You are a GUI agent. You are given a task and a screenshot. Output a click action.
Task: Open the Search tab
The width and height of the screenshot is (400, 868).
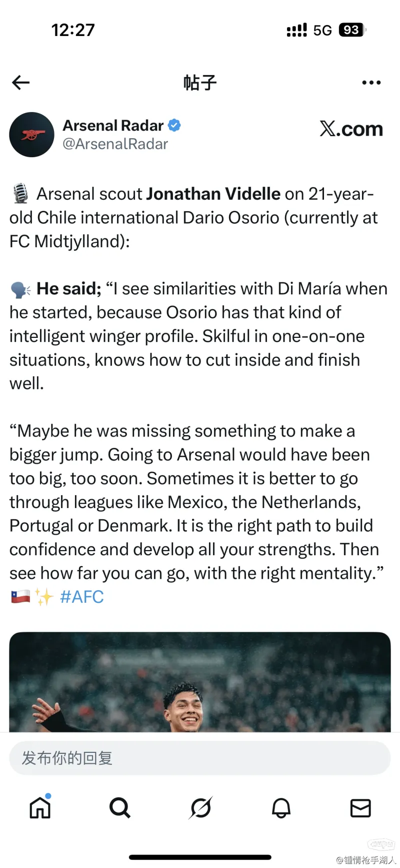120,807
